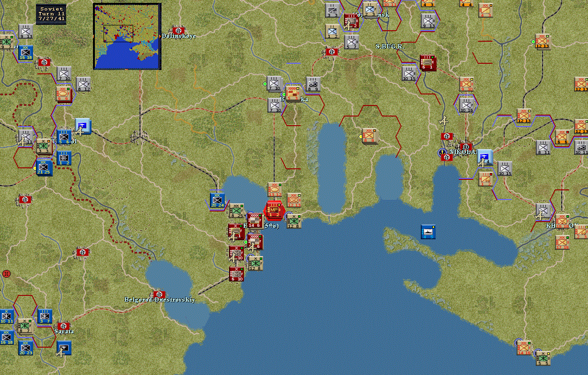Select the red regiment counter 6 1

427,63
